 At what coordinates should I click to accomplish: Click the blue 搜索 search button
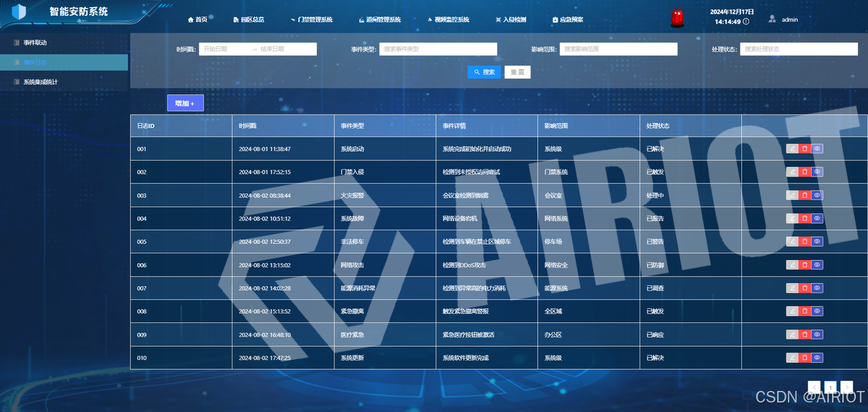pos(484,72)
